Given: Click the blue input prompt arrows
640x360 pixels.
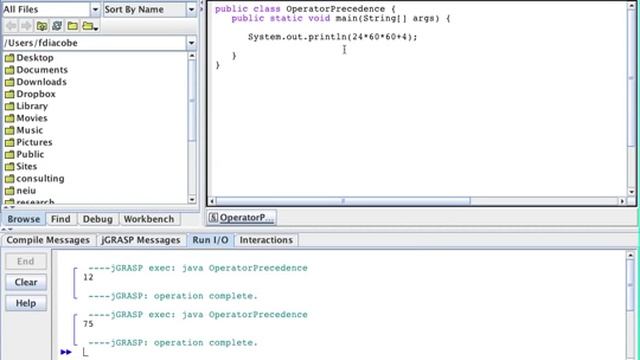Looking at the screenshot, I should [x=66, y=352].
